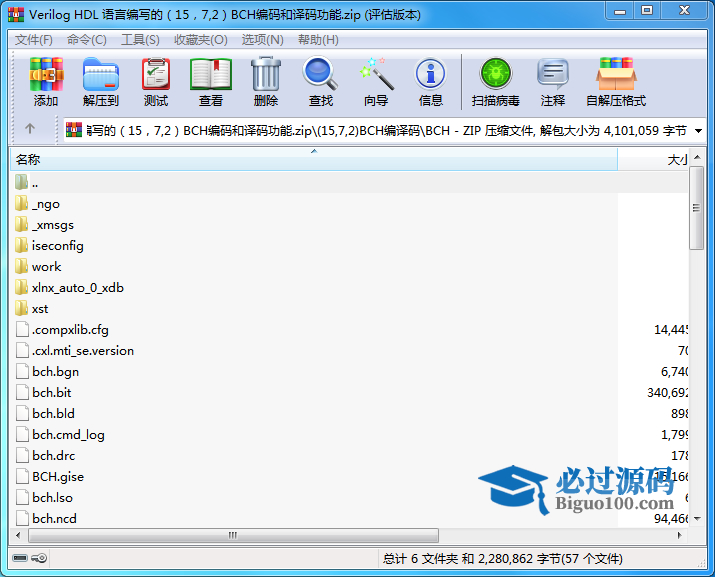This screenshot has height=577, width=715.
Task: Select the bch.cmd_log file
Action: point(60,434)
